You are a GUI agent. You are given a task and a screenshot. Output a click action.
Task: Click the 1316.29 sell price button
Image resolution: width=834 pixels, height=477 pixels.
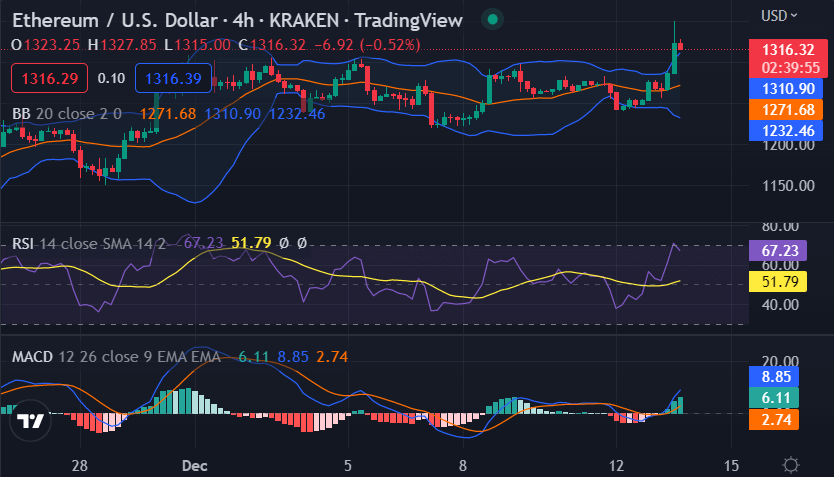click(49, 78)
